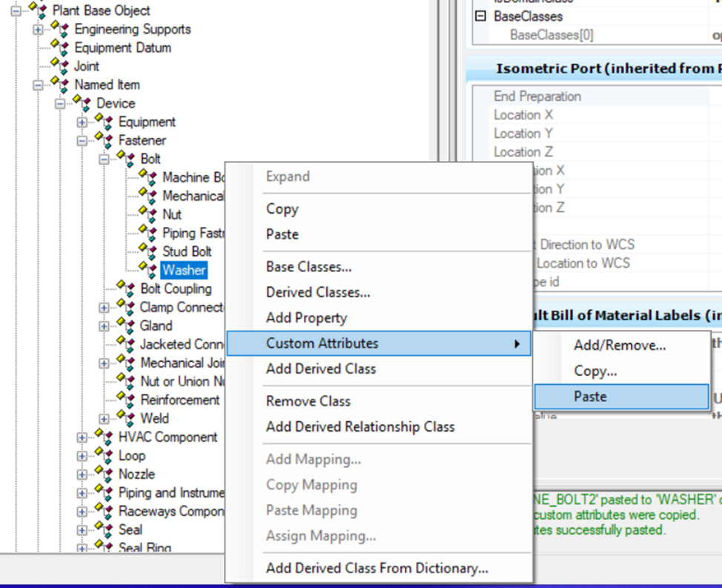Image resolution: width=722 pixels, height=588 pixels.
Task: Collapse the Bolt node
Action: coord(104,159)
